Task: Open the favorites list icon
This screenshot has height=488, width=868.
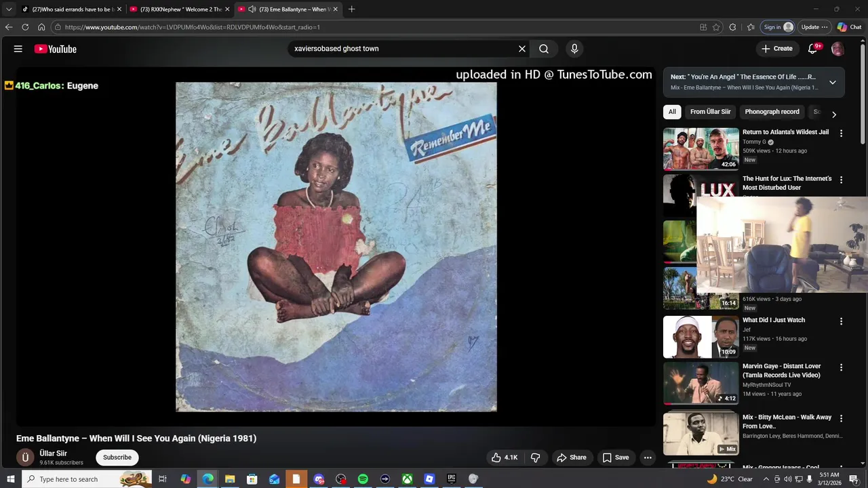Action: (x=751, y=27)
